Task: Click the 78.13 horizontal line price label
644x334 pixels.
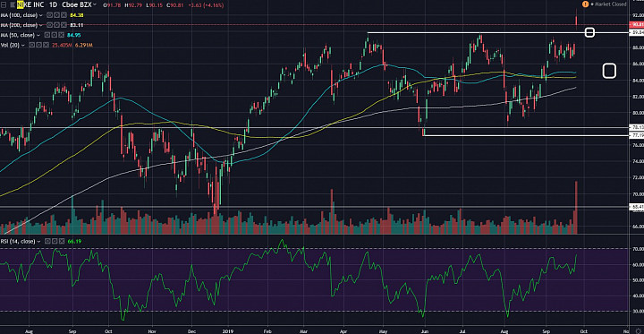Action: pos(637,127)
